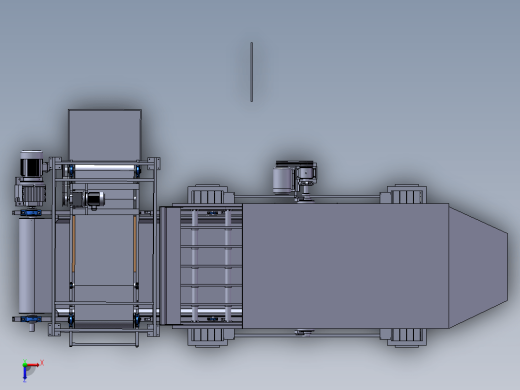Select the thin vertical rod above the machine

pyautogui.click(x=252, y=72)
